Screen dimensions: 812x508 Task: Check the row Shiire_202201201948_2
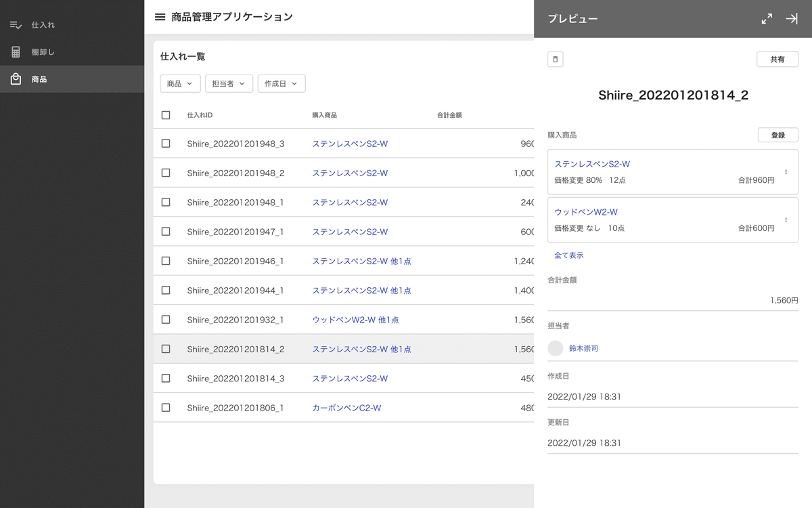[x=166, y=173]
